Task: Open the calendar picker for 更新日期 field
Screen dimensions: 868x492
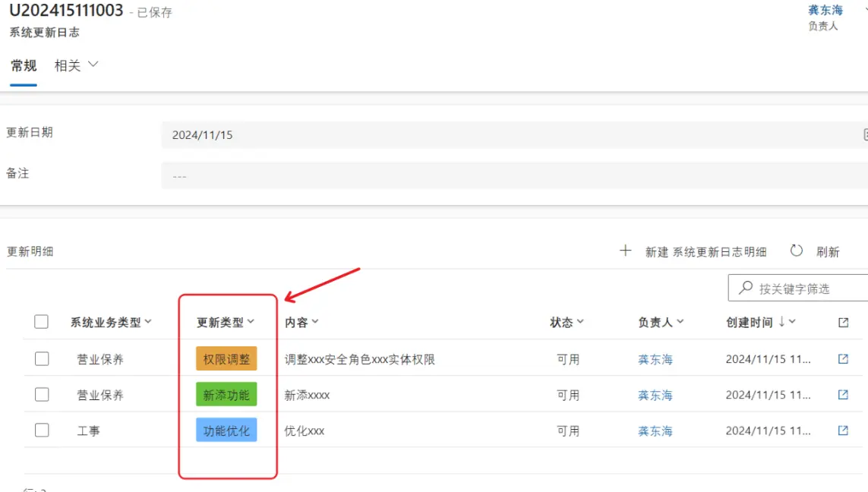Action: (864, 134)
